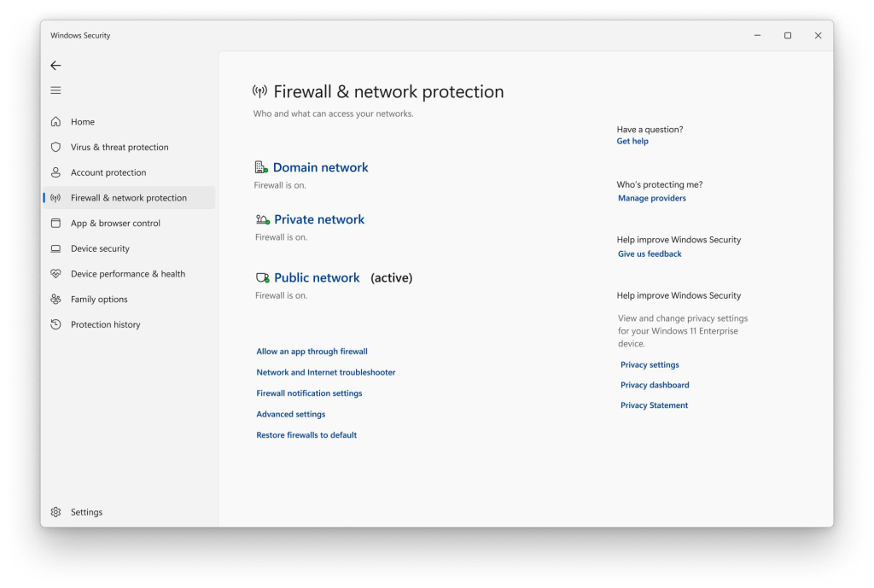Click Allow an app through firewall
The image size is (874, 588).
(312, 352)
